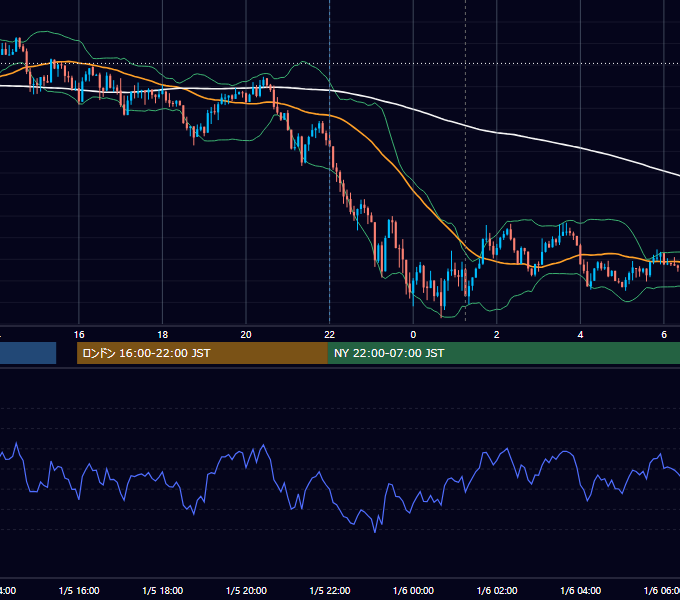Screen dimensions: 680x600
Task: Click the NY 22:00-07:00 JST session bar
Action: click(x=503, y=353)
